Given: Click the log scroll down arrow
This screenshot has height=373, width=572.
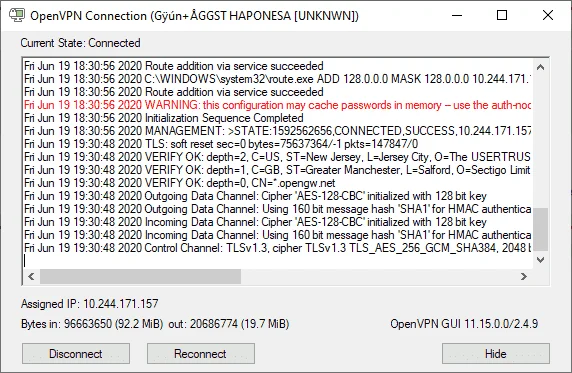Looking at the screenshot, I should click(541, 260).
